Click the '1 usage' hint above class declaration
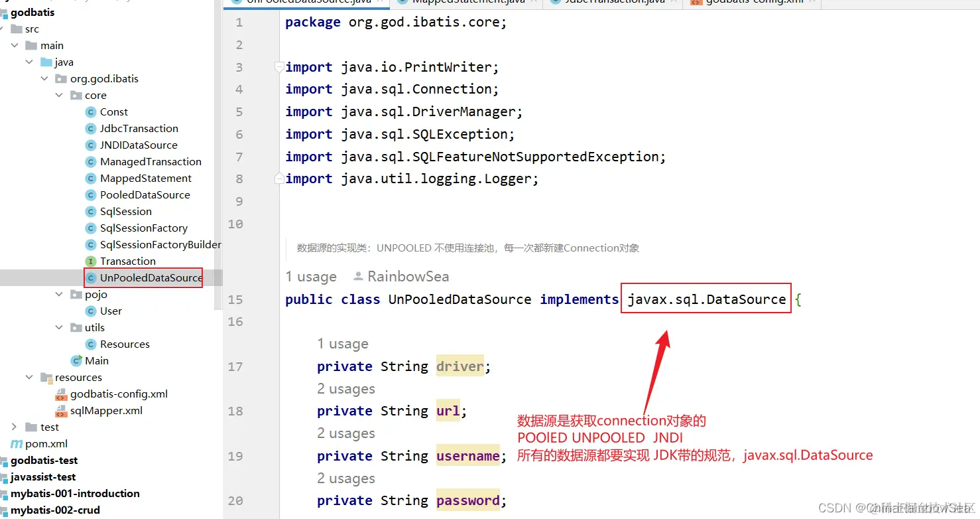 point(311,277)
